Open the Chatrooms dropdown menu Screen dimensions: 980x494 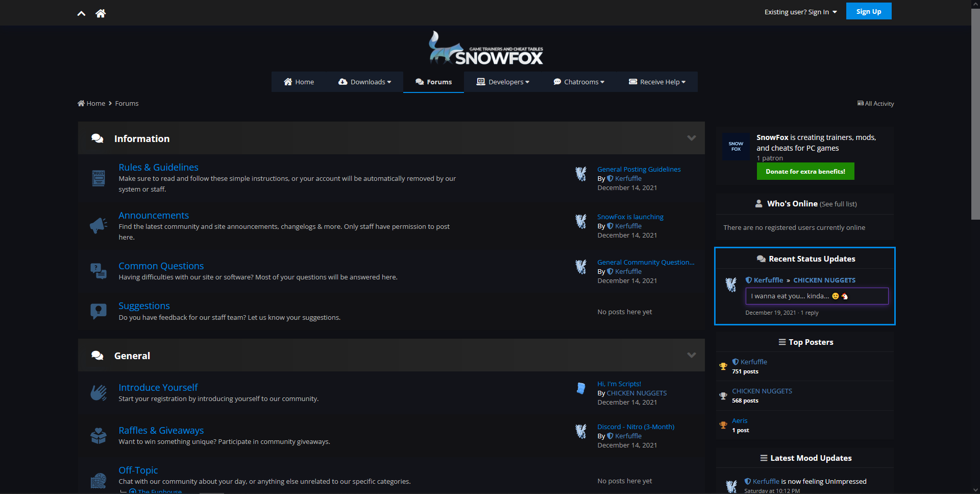579,82
